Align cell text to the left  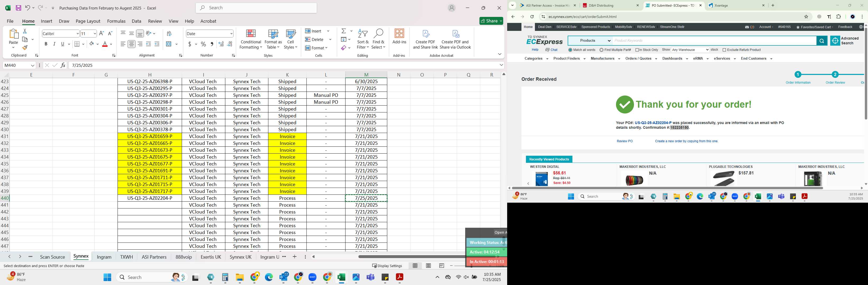(x=123, y=44)
